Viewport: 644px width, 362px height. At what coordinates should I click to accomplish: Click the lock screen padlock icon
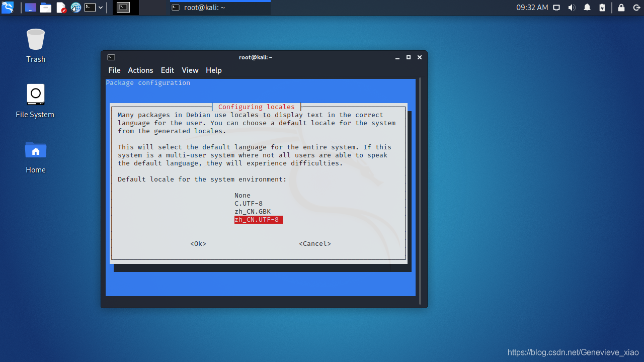(621, 8)
